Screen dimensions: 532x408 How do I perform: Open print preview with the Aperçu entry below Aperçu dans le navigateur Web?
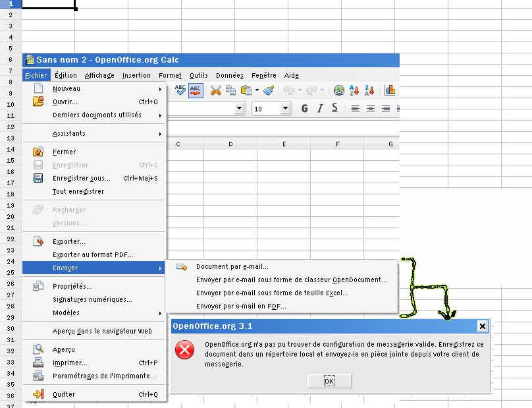click(x=94, y=349)
